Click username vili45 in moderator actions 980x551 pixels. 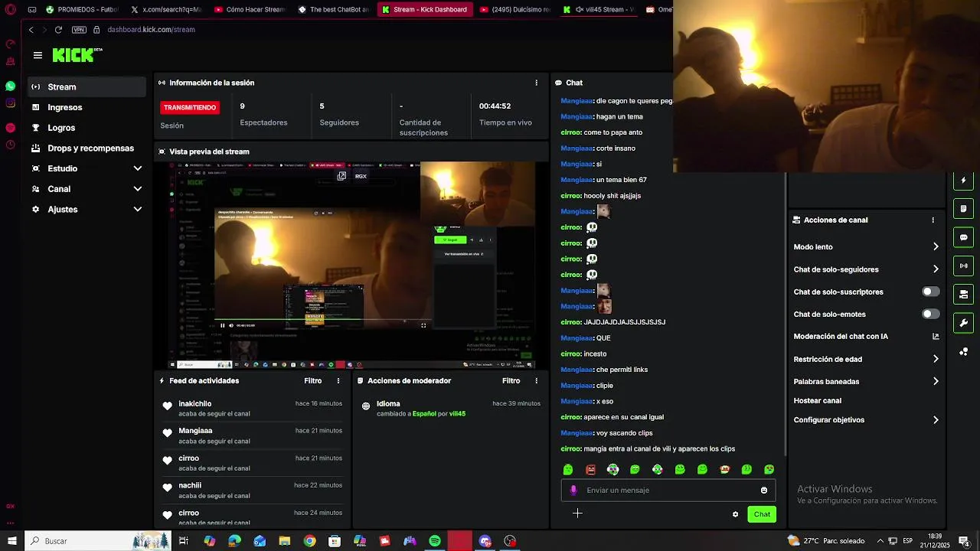457,414
